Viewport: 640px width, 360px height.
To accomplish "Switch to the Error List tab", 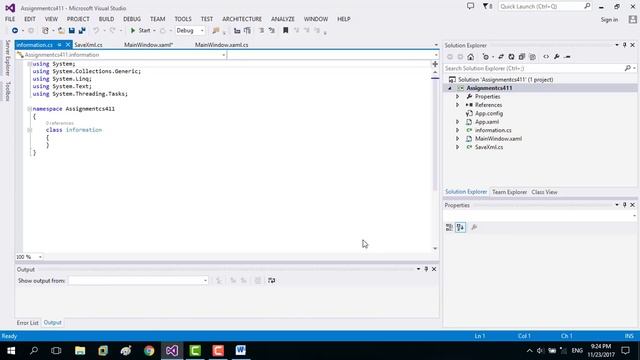I will coord(27,322).
